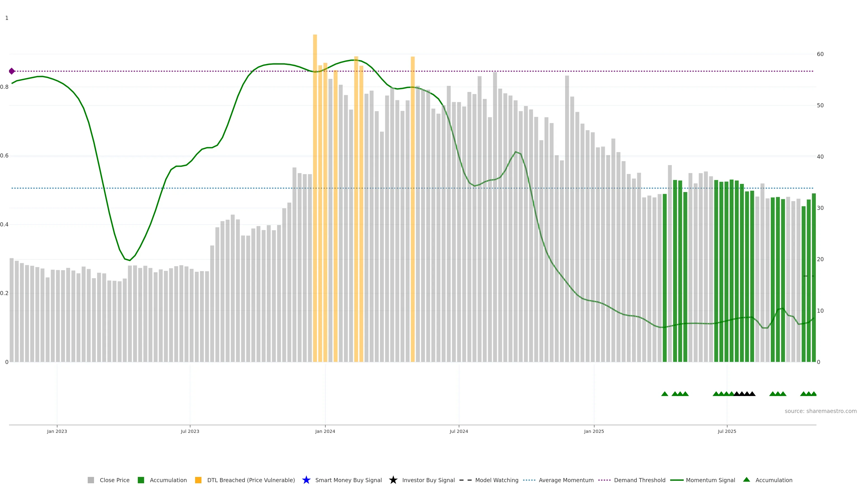Click the green Accumulation triangle legend icon
Screen dimensions: 868x488
pyautogui.click(x=746, y=480)
